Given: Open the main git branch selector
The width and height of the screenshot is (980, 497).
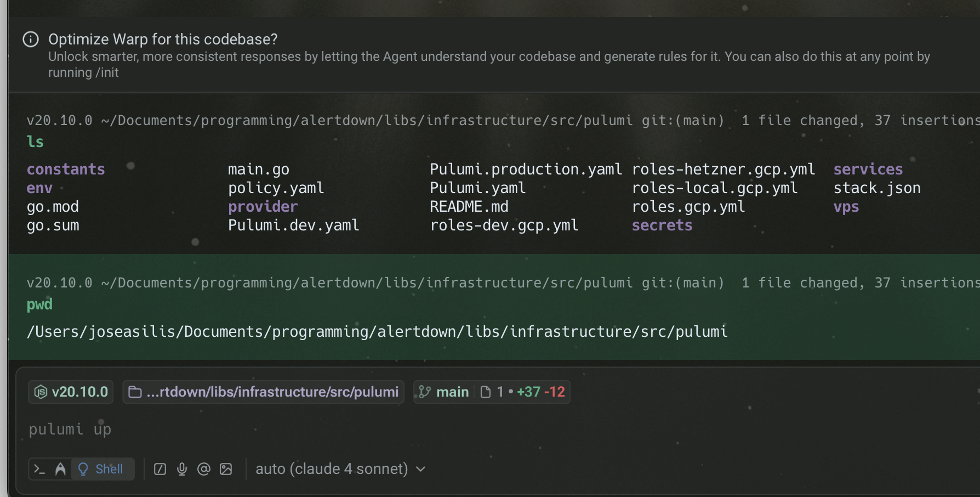Looking at the screenshot, I should point(444,392).
